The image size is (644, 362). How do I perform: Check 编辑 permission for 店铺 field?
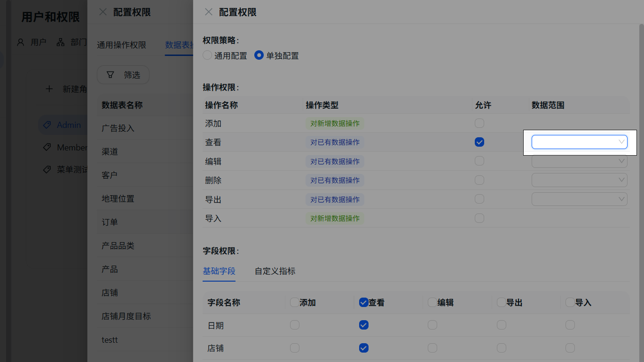click(x=432, y=348)
